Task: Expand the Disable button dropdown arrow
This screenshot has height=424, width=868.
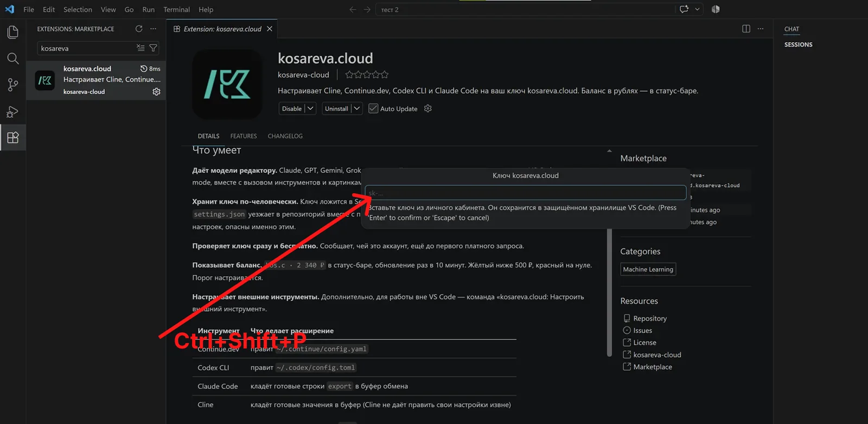Action: [310, 109]
